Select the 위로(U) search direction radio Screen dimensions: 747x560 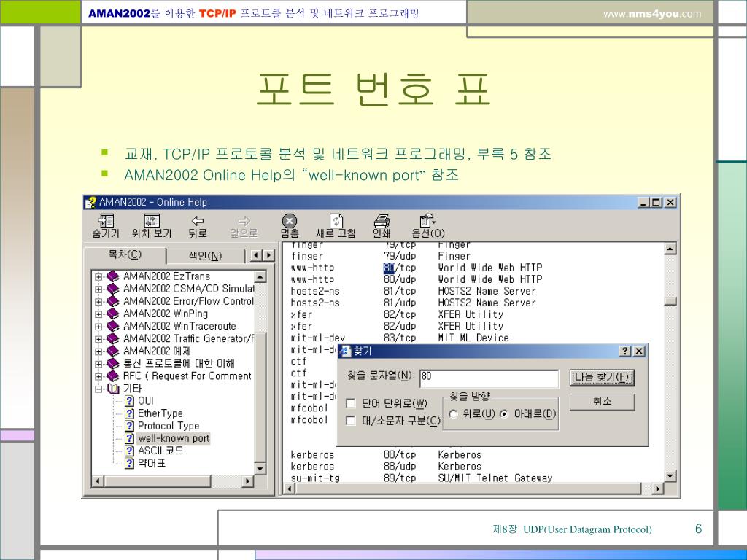pos(454,414)
